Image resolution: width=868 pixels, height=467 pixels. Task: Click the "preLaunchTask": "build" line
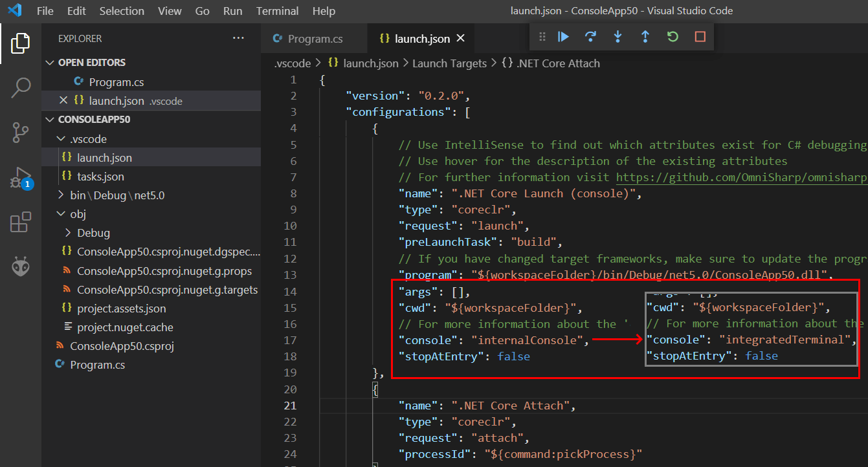[x=480, y=243]
